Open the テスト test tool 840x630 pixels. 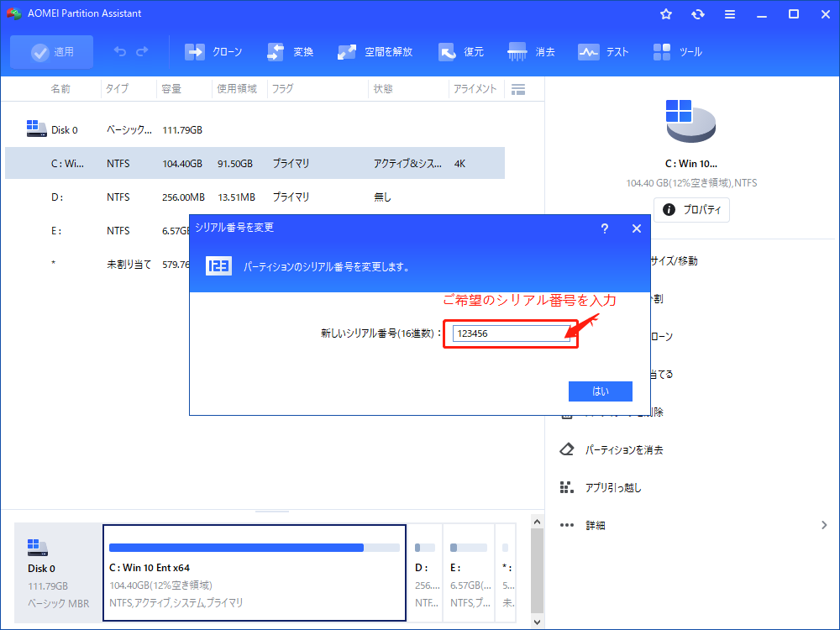603,52
